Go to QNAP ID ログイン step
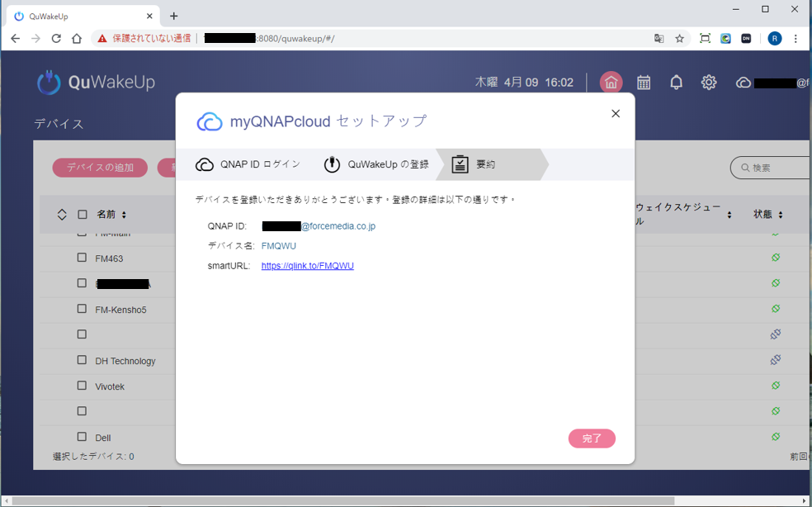Screen dimensions: 812x507 248,164
